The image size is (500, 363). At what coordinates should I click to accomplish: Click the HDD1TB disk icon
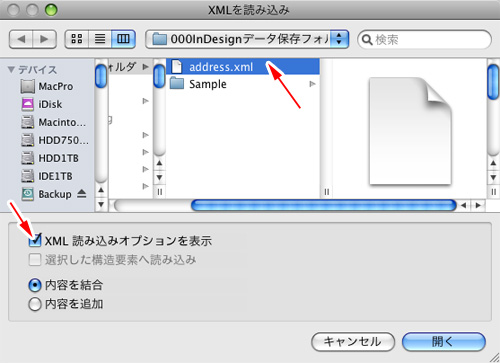27,158
